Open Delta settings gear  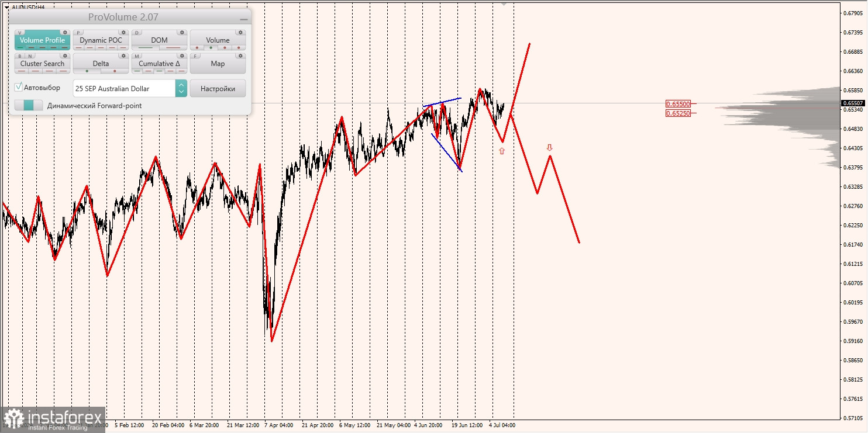coord(123,56)
